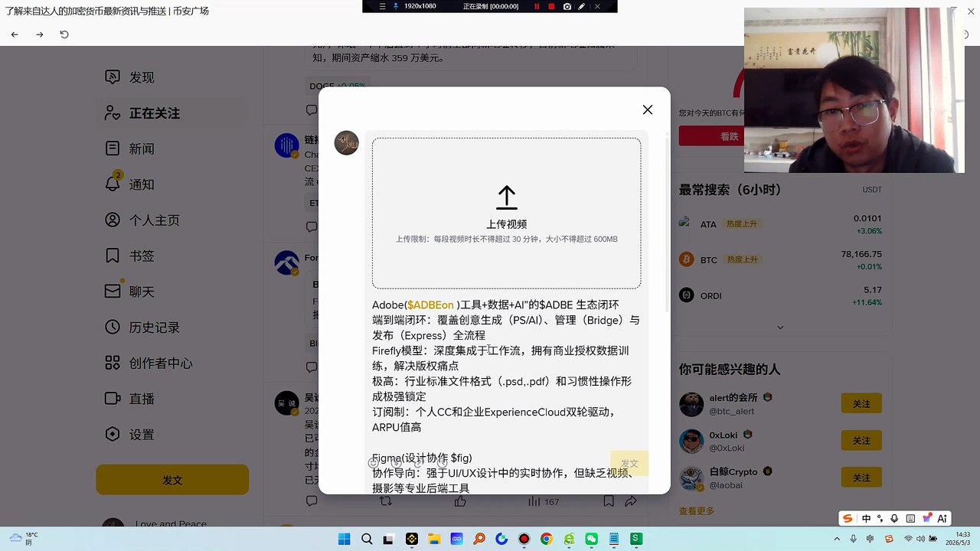Click the upload video arrow icon
The height and width of the screenshot is (551, 980).
pos(507,197)
